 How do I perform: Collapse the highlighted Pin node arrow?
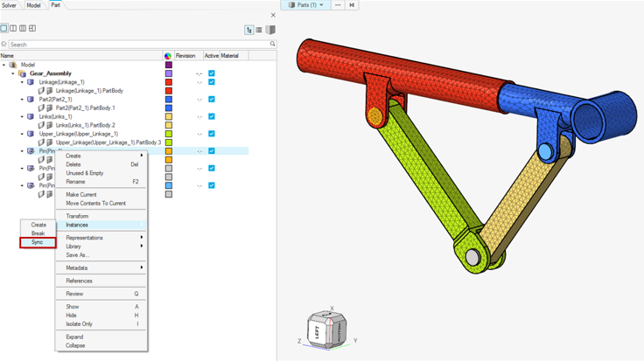(x=22, y=151)
